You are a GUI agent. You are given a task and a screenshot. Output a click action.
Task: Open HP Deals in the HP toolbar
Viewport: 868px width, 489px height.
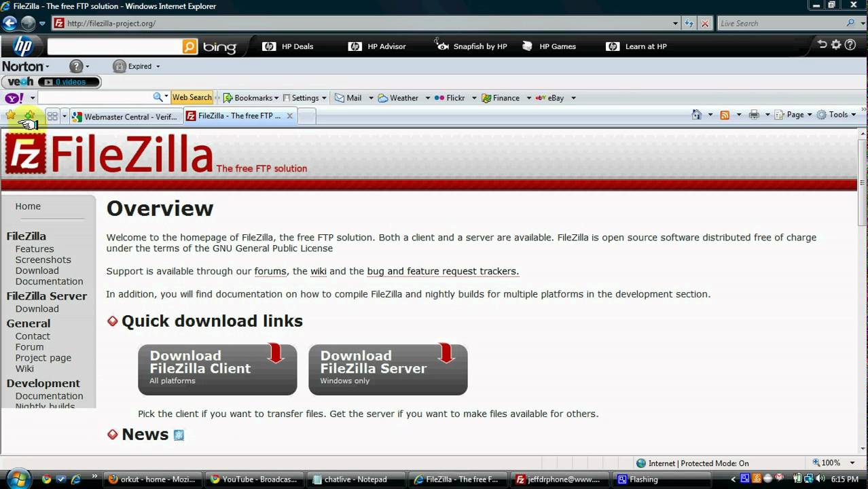[288, 46]
